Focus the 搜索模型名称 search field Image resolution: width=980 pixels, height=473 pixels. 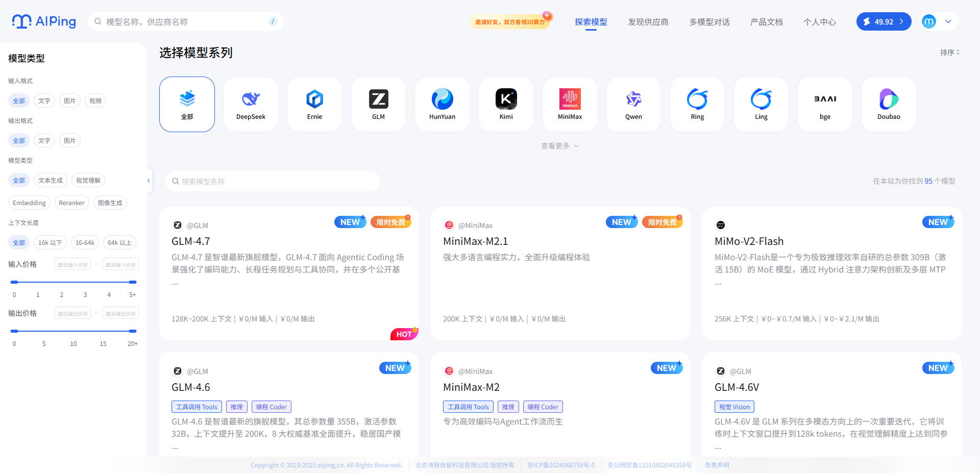tap(273, 181)
